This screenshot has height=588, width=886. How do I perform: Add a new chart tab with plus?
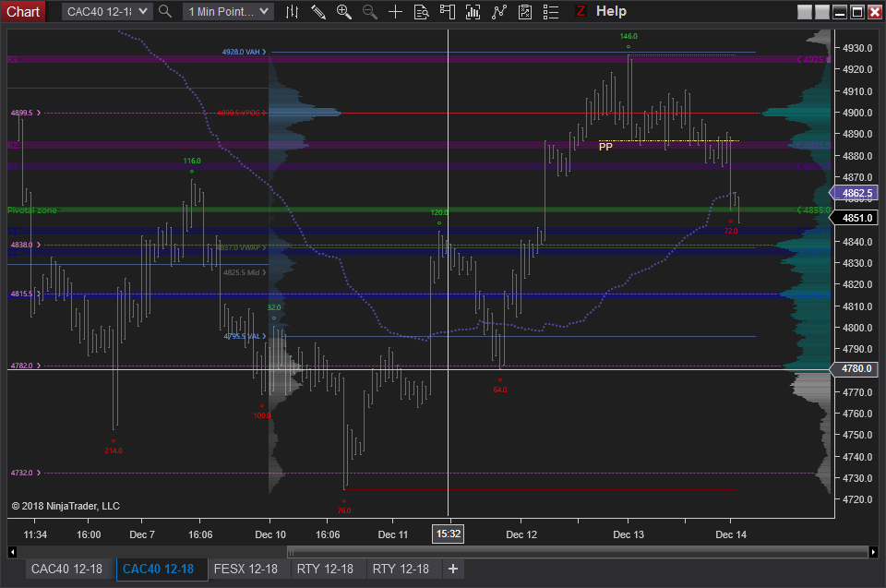pos(453,569)
